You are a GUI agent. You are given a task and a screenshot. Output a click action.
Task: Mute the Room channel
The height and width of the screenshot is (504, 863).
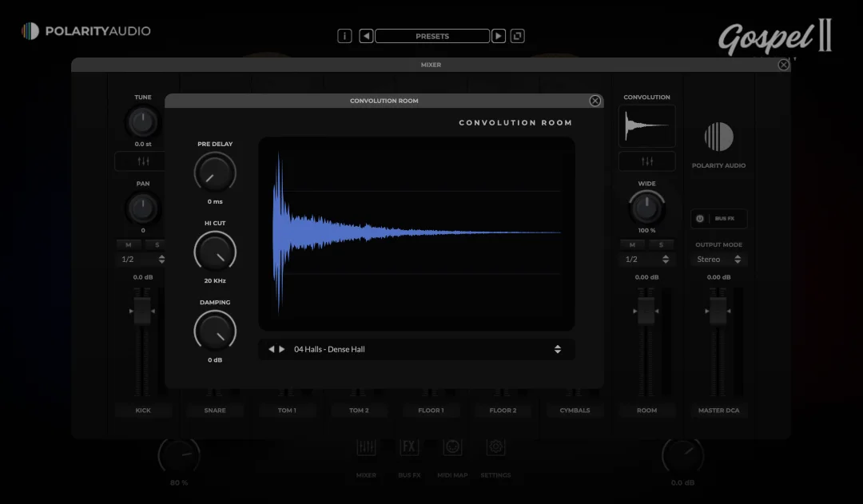[632, 244]
